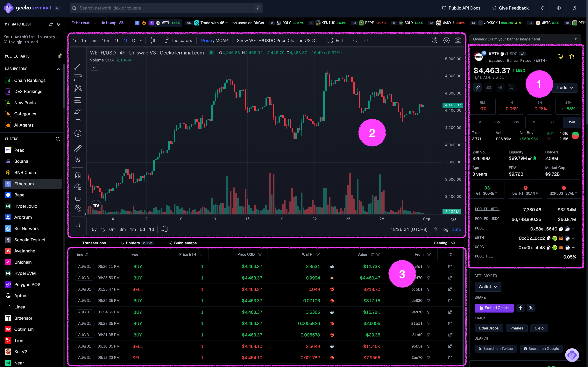The height and width of the screenshot is (367, 588).
Task: Remove objects with trash icon
Action: point(78,224)
